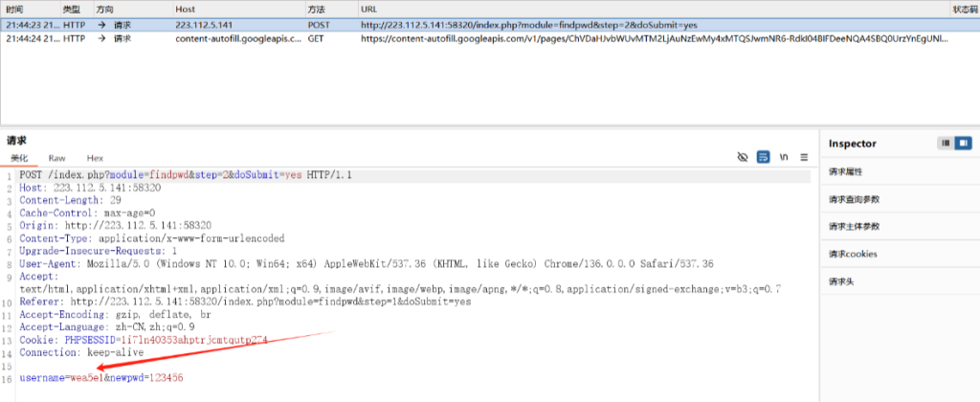This screenshot has width=980, height=402.
Task: Expand the 请求主体参数 section
Action: tap(854, 227)
